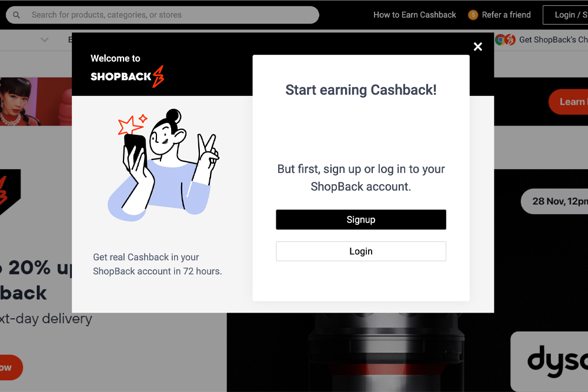Close the Welcome to ShopBack dialog

[477, 46]
